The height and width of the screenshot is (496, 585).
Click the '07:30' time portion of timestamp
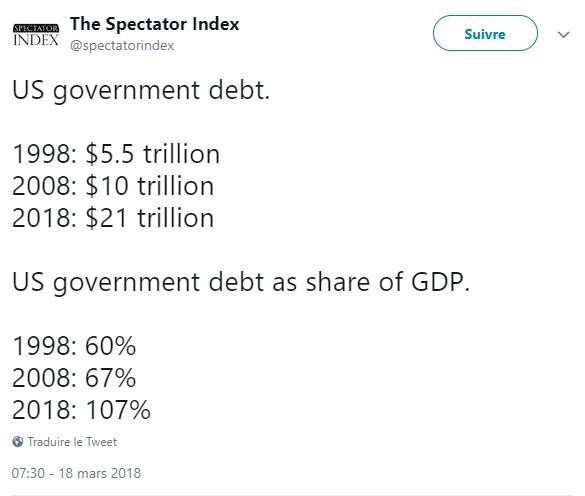click(28, 473)
